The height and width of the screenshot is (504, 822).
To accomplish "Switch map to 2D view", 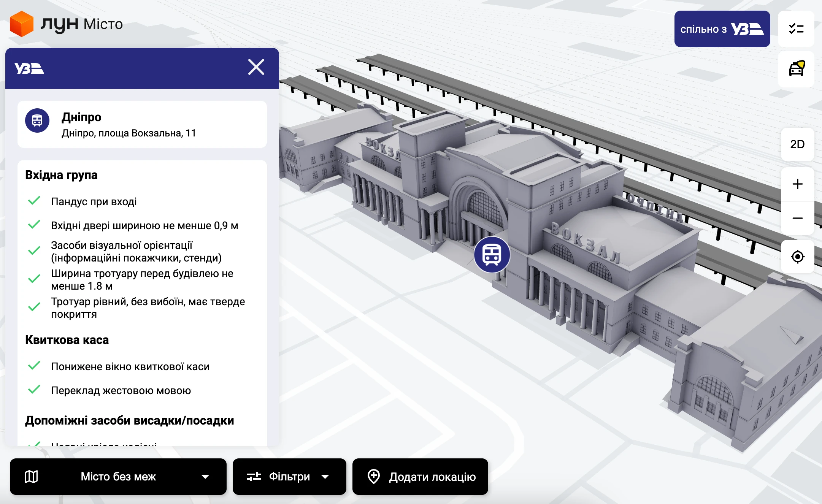I will coord(797,144).
